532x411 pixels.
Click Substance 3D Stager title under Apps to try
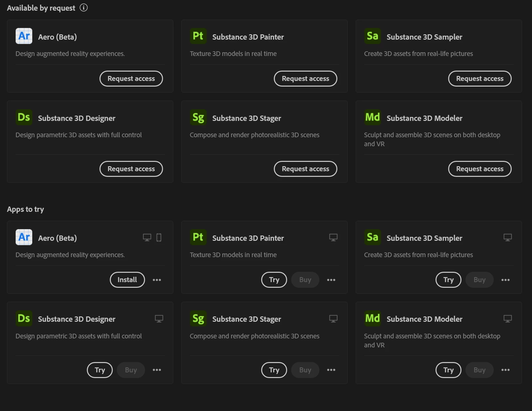(x=247, y=319)
